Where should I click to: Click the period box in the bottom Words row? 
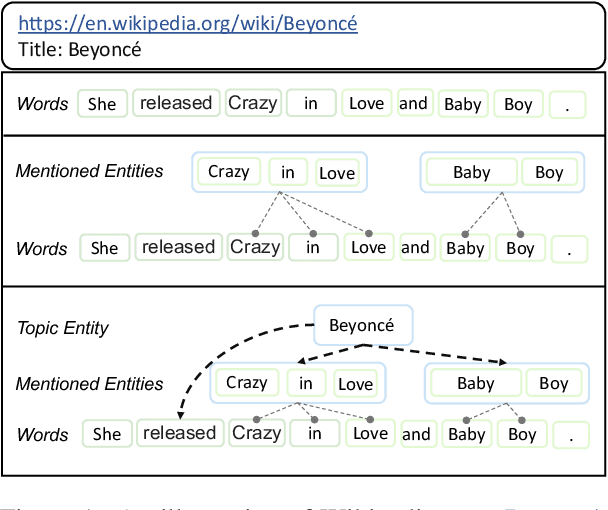pos(570,434)
